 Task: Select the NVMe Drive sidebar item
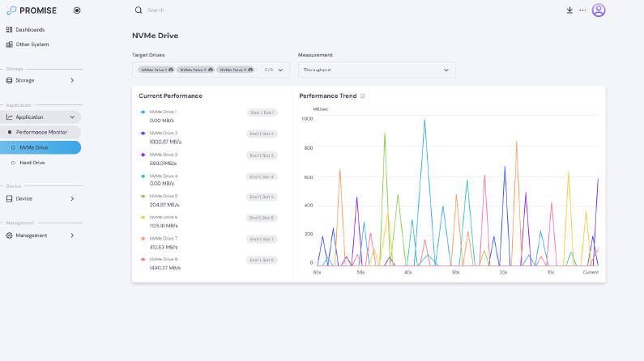tap(41, 147)
